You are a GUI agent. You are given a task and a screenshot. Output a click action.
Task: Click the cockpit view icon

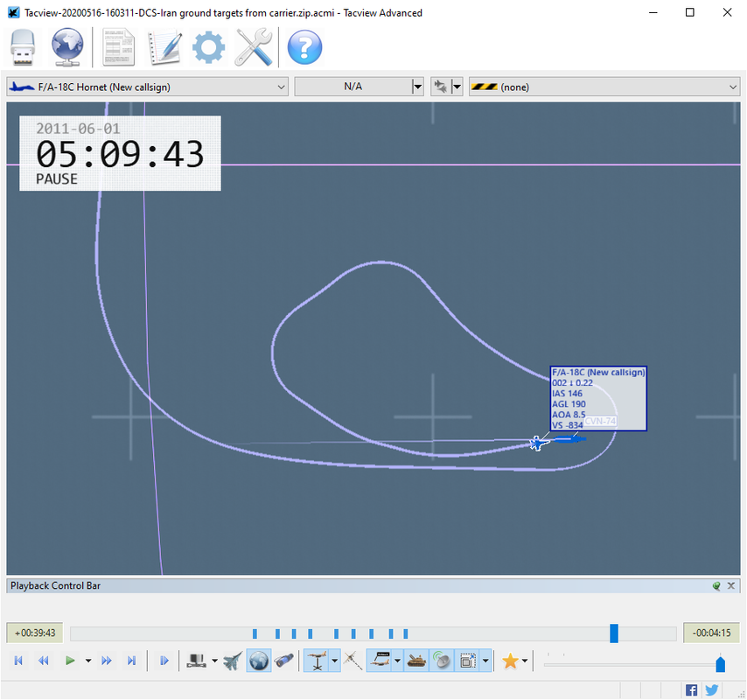click(x=196, y=661)
